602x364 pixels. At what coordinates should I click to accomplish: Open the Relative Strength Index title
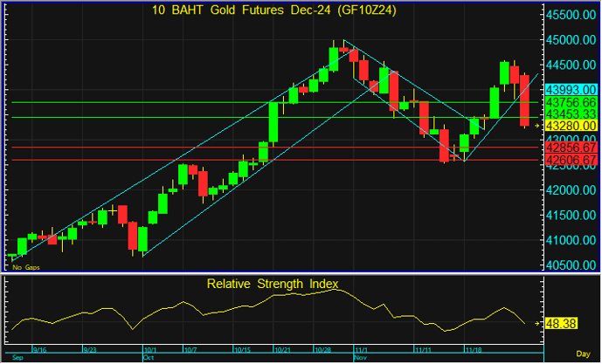click(271, 284)
